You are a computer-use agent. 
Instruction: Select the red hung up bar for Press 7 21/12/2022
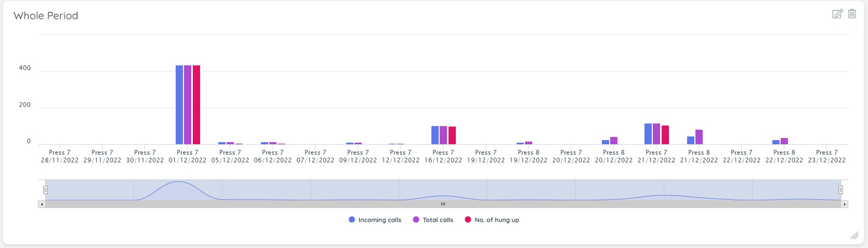coord(665,135)
